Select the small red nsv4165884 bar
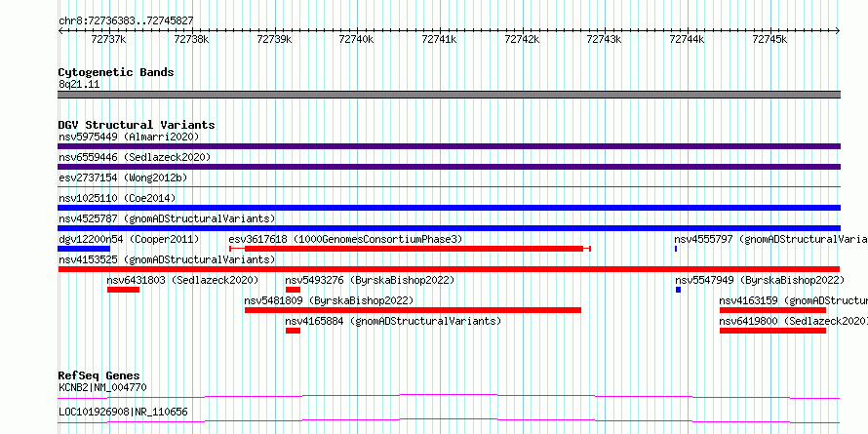The width and height of the screenshot is (868, 434). [x=293, y=331]
